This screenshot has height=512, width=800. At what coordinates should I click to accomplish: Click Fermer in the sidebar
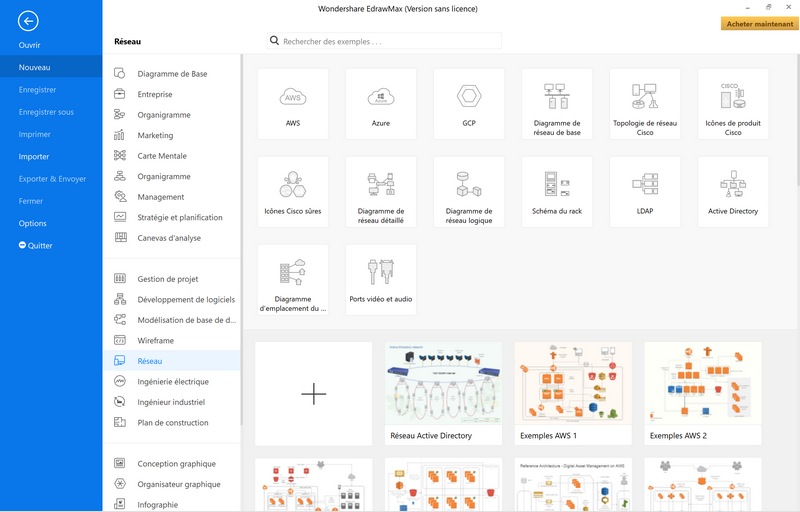[51, 201]
